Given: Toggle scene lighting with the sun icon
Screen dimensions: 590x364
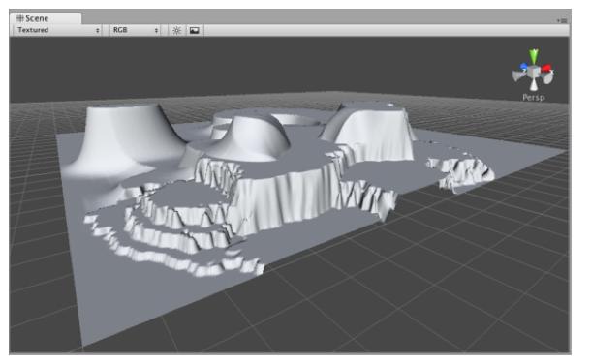Looking at the screenshot, I should pos(176,30).
